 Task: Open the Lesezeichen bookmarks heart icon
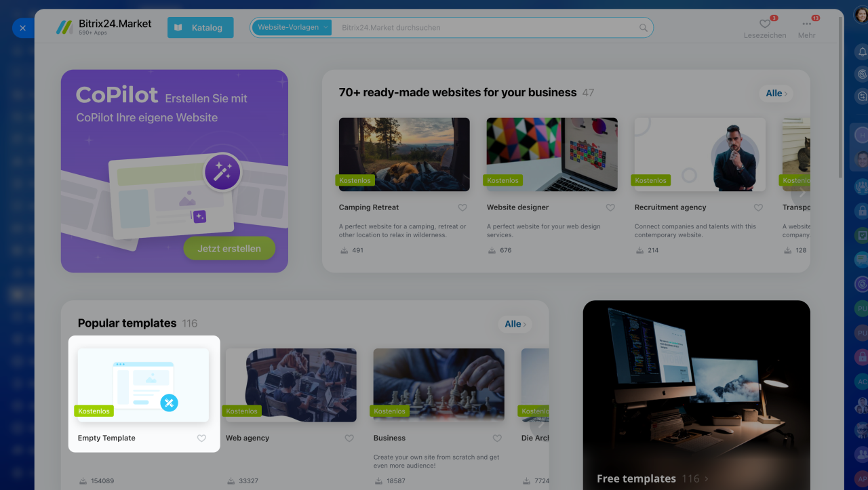click(x=764, y=24)
